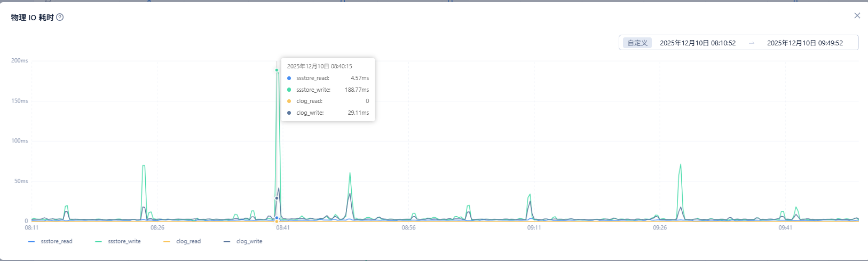The width and height of the screenshot is (868, 261).
Task: Click the 08:56 label on time axis
Action: pos(408,228)
